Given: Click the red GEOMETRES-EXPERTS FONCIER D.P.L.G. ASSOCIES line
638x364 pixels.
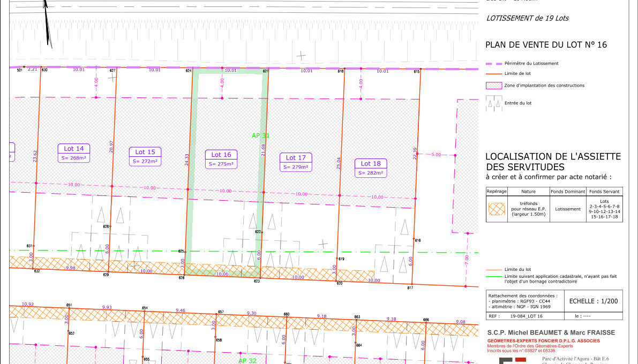Looking at the screenshot, I should click(544, 341).
